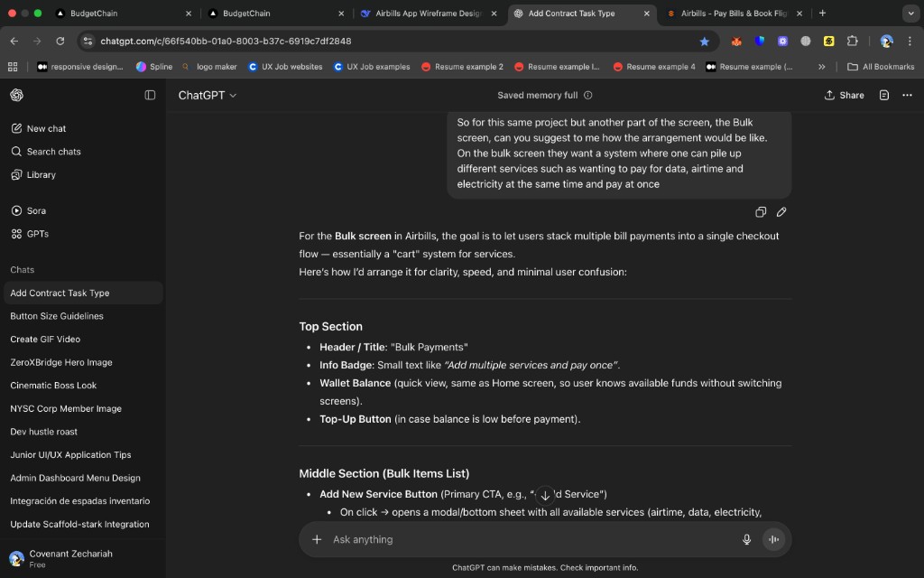Click the yellow S extension icon
The height and width of the screenshot is (578, 924).
tap(828, 41)
